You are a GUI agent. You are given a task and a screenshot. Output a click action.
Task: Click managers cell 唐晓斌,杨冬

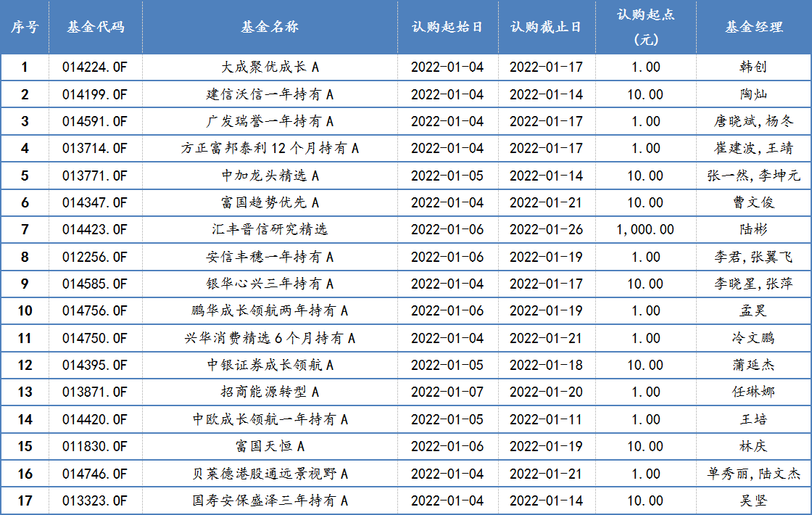(753, 122)
